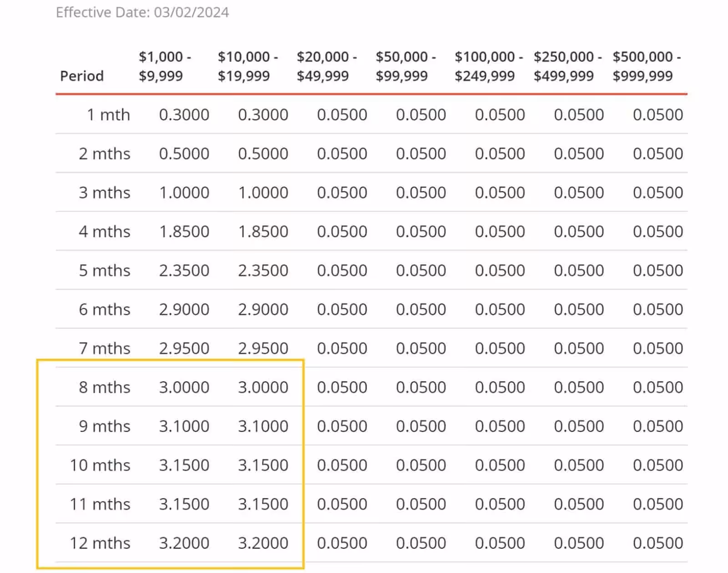Click the 9 mths rate for $250,000 - $499,999
The image size is (728, 573).
pyautogui.click(x=579, y=427)
